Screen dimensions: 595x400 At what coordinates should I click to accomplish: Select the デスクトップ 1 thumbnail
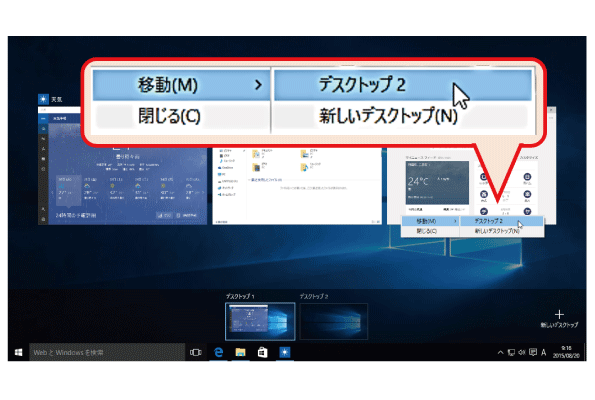click(x=260, y=321)
